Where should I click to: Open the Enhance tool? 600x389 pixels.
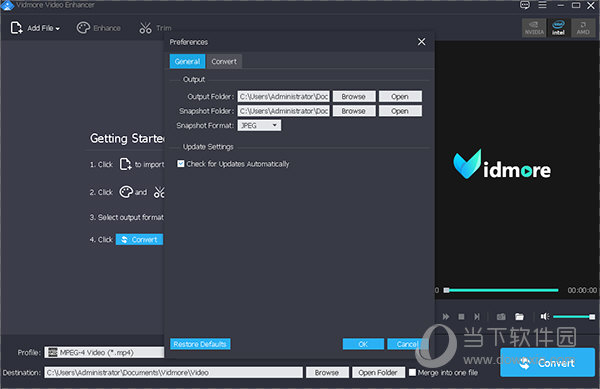(x=98, y=28)
